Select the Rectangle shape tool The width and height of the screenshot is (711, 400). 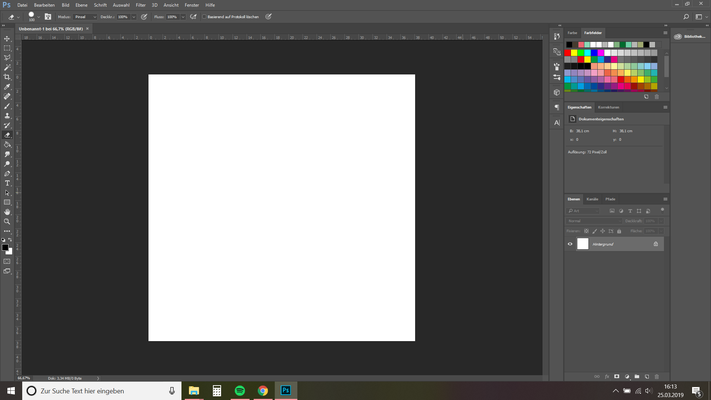point(7,202)
